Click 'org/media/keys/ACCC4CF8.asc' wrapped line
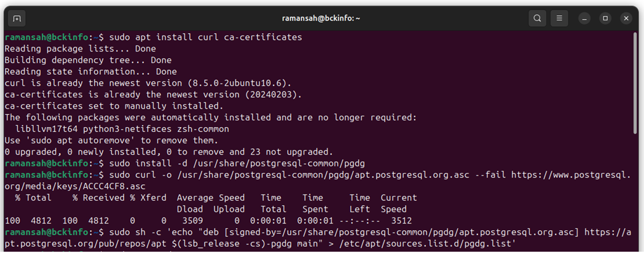Screen dimensions: 644x256 75,186
